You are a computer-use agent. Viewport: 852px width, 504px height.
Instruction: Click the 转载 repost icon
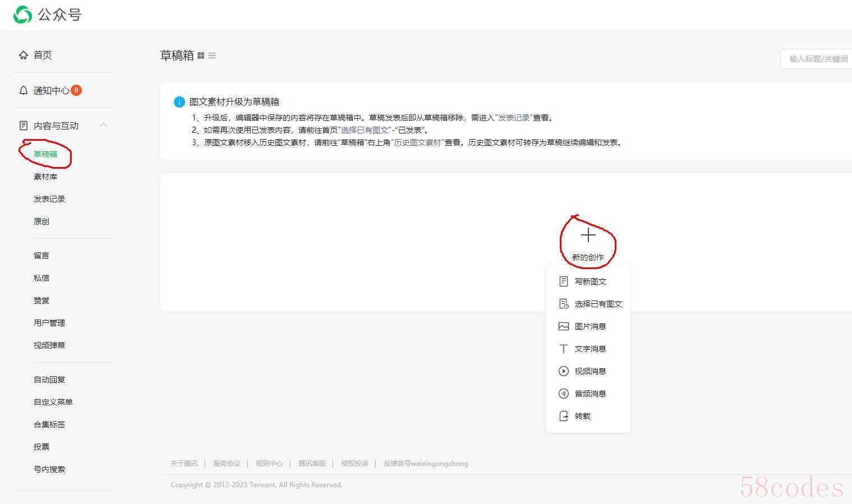coord(564,416)
